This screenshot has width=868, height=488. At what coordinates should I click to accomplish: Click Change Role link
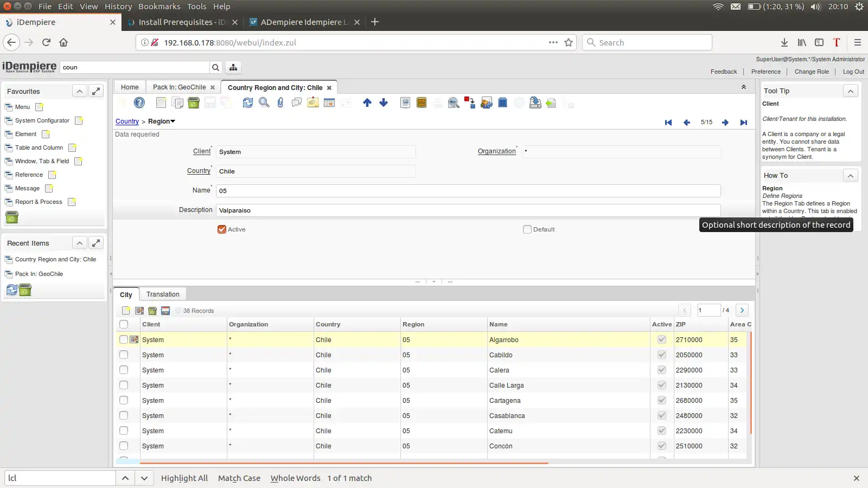[812, 72]
